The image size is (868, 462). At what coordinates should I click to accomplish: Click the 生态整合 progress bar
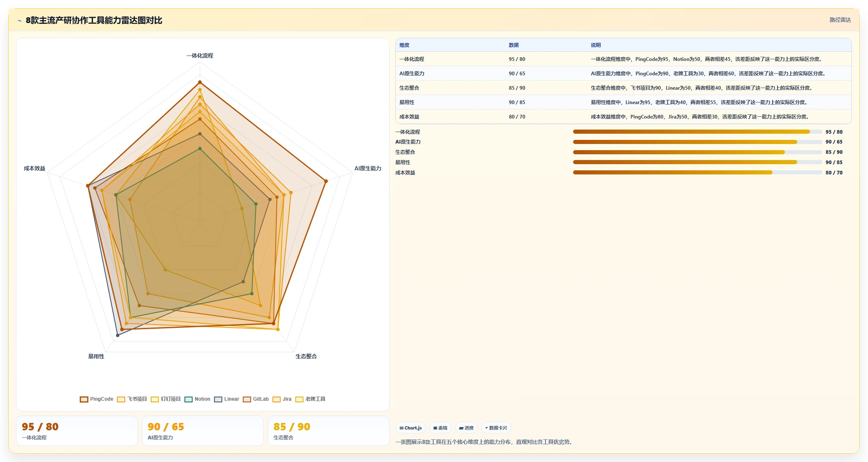(x=697, y=152)
